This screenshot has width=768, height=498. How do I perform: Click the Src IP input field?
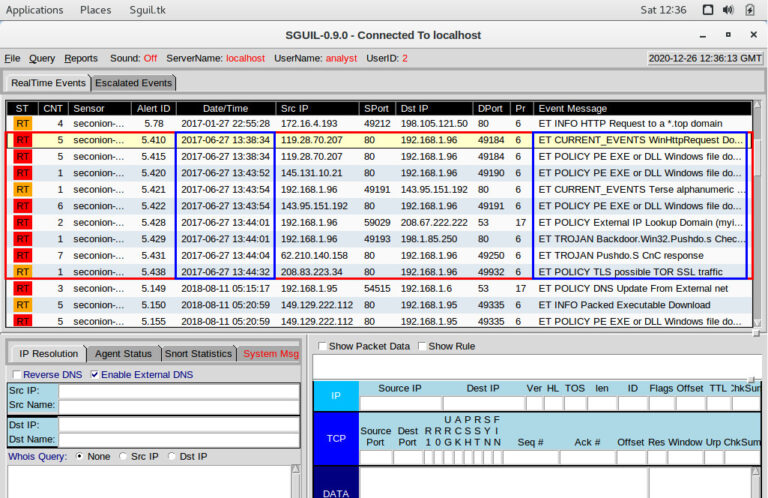(179, 391)
